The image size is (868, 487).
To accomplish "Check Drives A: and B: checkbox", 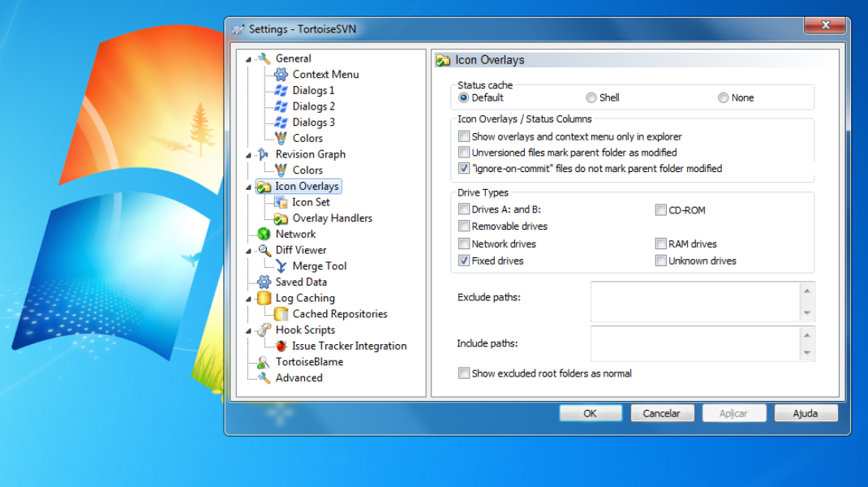I will (464, 209).
